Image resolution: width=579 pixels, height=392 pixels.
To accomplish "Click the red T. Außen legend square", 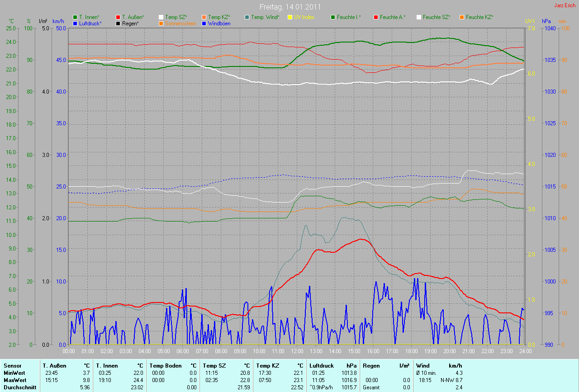I will [119, 17].
